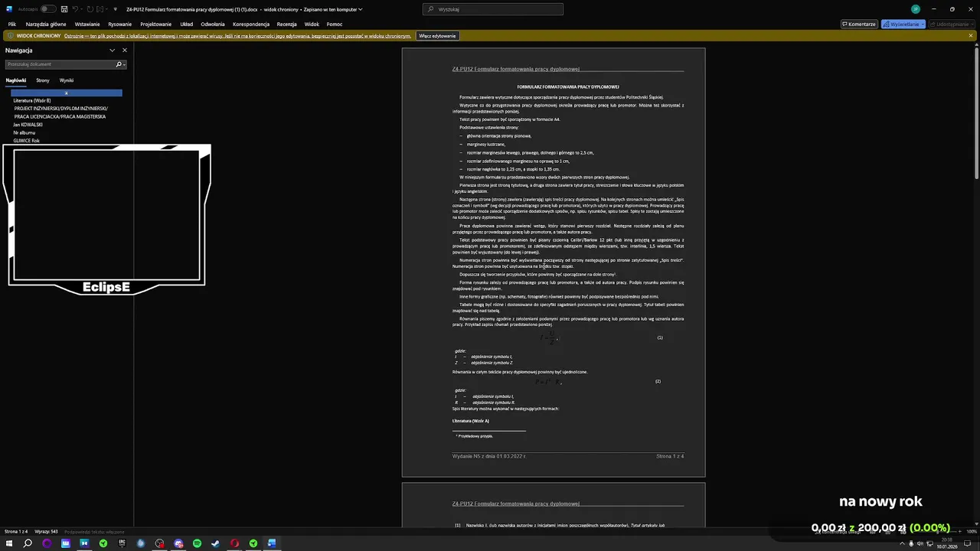This screenshot has width=980, height=551.
Task: Go to heading PRACA LICENCJACKA/PRACA MAGISTERSKA
Action: [60, 116]
